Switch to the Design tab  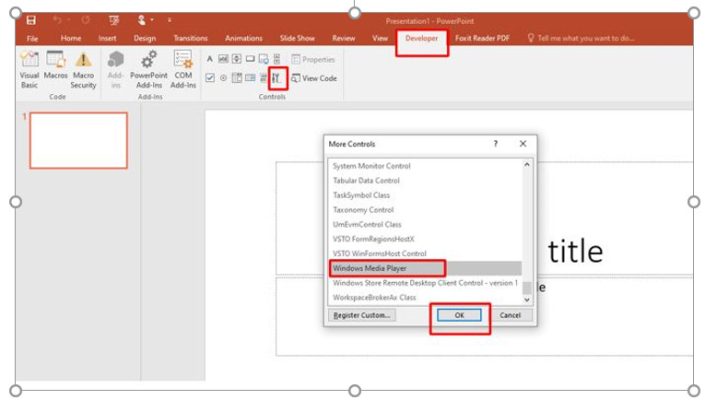click(145, 38)
